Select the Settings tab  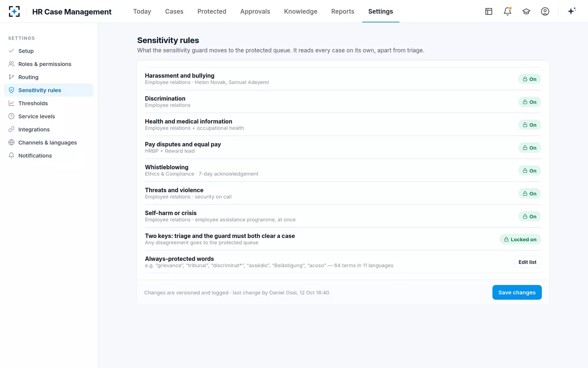(381, 11)
